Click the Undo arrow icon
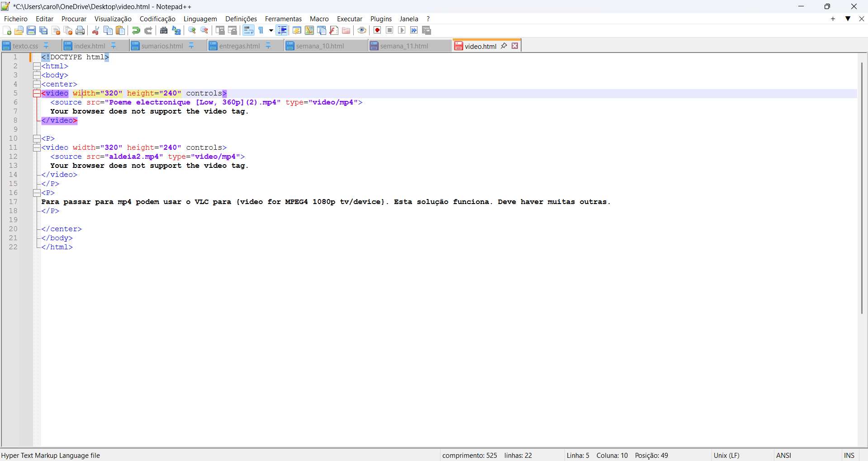 coord(136,30)
